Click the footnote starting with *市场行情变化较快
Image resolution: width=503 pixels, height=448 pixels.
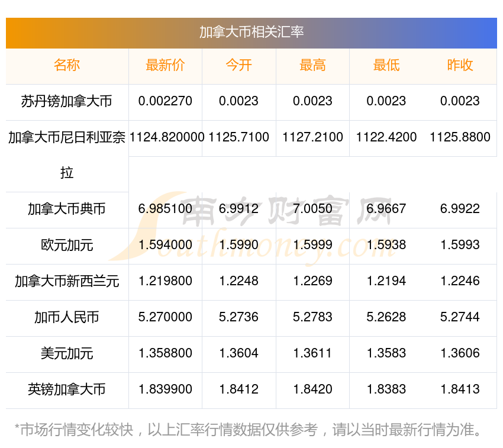[248, 430]
